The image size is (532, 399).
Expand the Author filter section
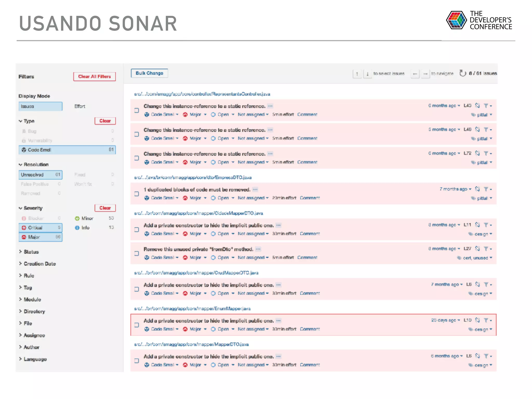click(29, 347)
